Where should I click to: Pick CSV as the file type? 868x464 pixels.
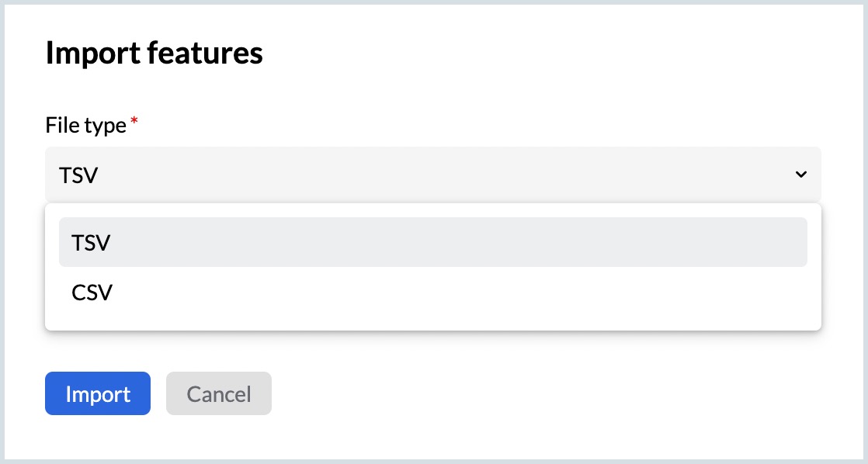click(x=92, y=293)
